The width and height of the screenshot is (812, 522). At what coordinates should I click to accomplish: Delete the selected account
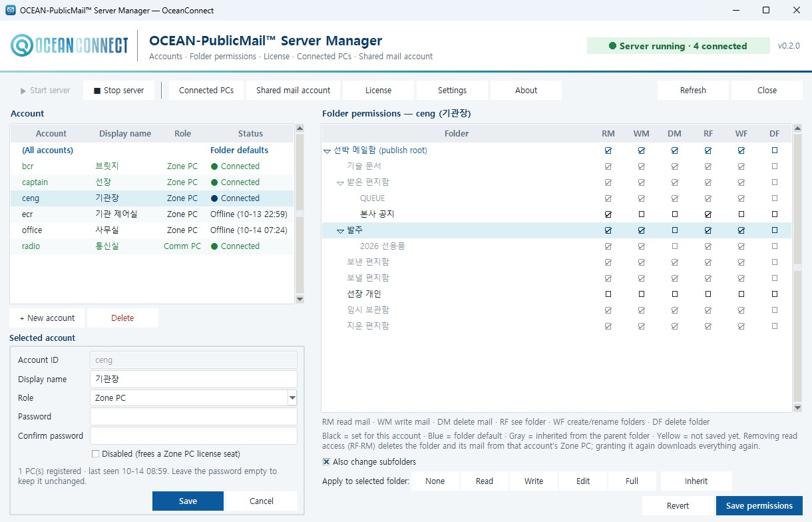[x=122, y=318]
